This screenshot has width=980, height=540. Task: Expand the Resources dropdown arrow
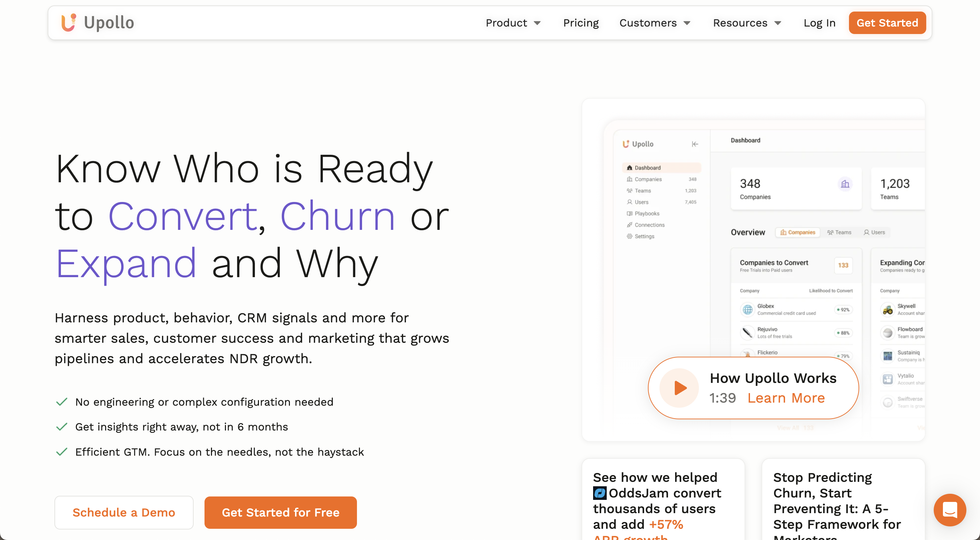[x=778, y=23]
